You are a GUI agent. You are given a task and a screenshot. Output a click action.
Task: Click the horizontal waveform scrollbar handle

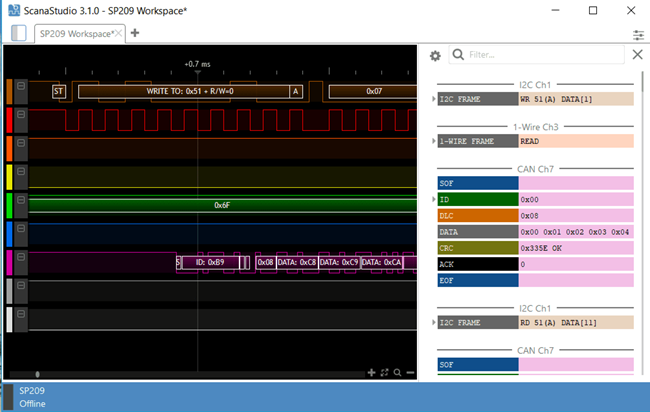point(37,374)
